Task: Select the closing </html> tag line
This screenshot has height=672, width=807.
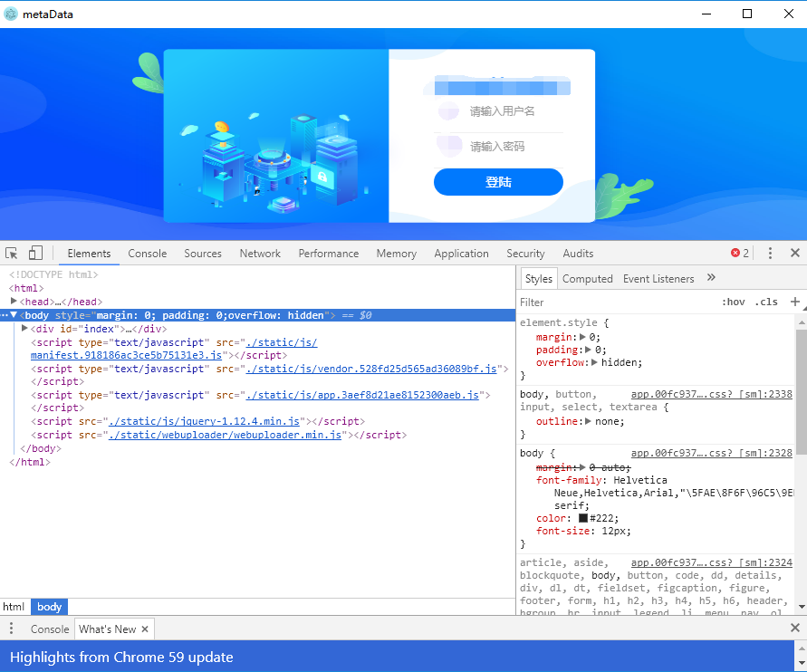Action: 30,462
